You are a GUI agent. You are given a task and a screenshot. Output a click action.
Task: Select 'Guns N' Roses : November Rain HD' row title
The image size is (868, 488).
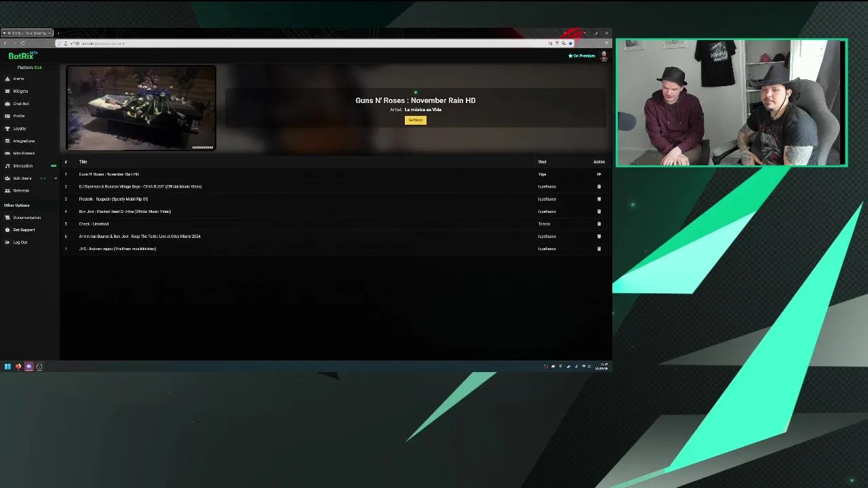click(109, 174)
